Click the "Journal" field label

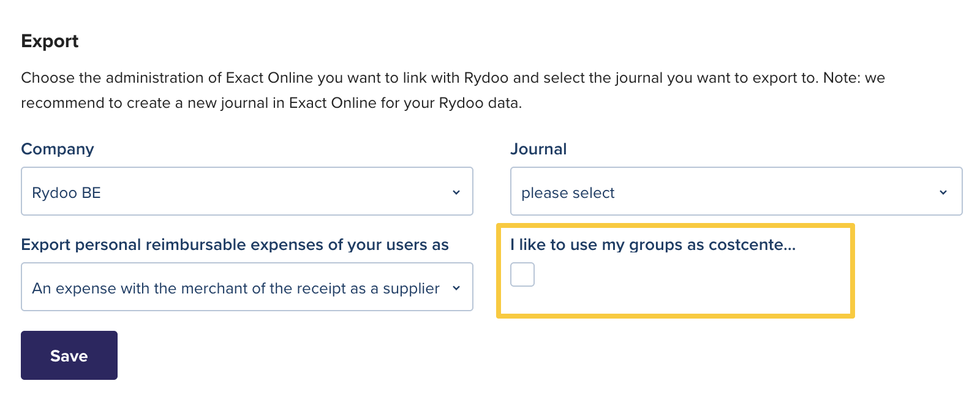coord(538,149)
